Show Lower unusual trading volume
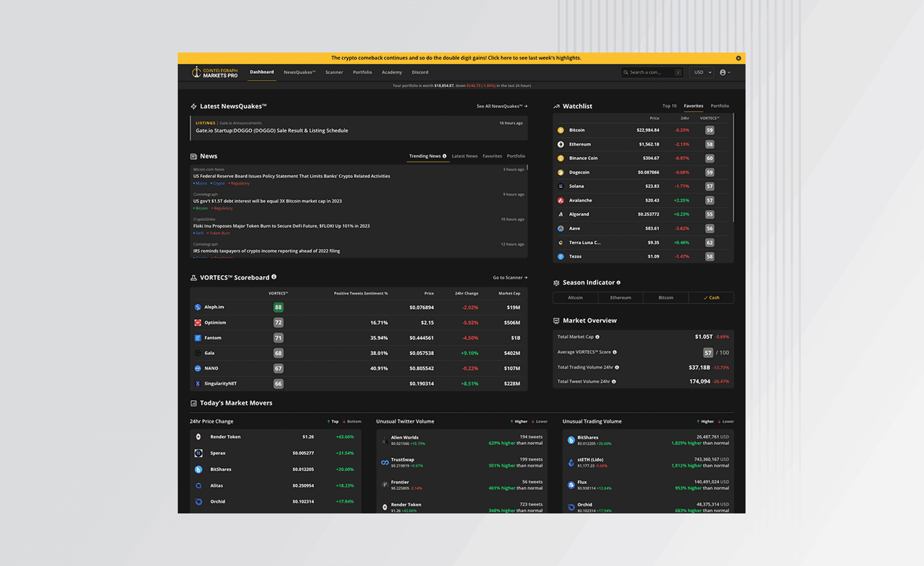924x566 pixels. coord(726,422)
